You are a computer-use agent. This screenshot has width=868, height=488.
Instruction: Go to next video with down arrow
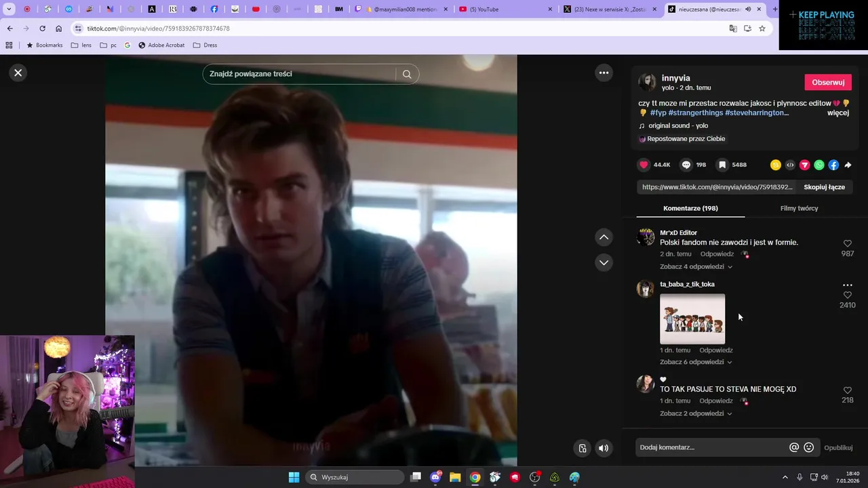click(604, 262)
